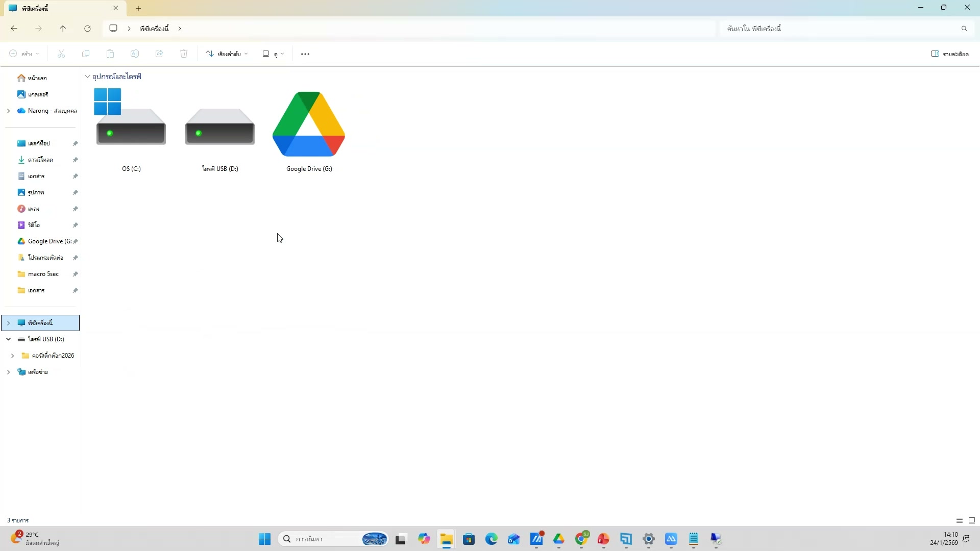The width and height of the screenshot is (980, 551).
Task: Collapse the devices and drives group header
Action: coord(87,77)
